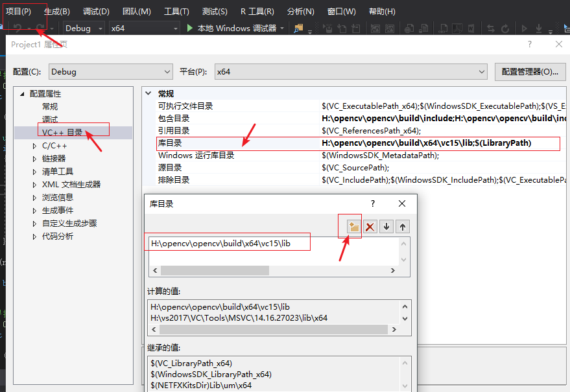Click the help question mark in 库目录 dialog
This screenshot has width=570, height=392.
tap(373, 203)
